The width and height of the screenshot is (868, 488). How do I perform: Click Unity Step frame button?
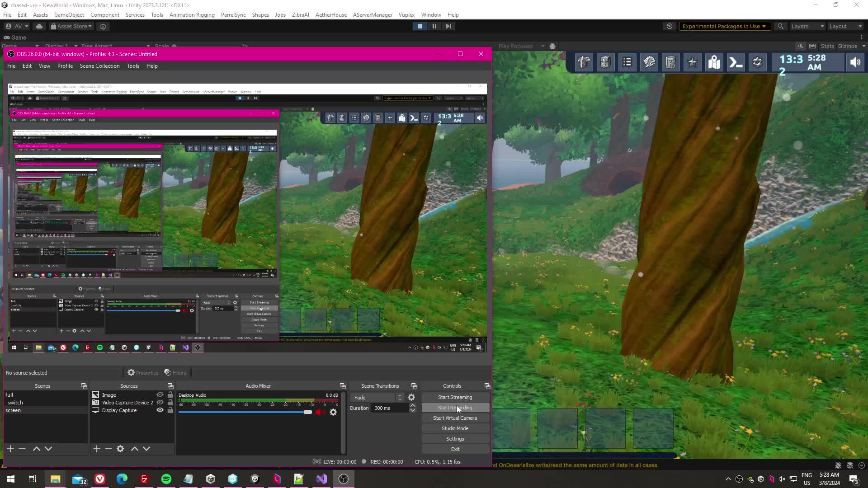448,26
